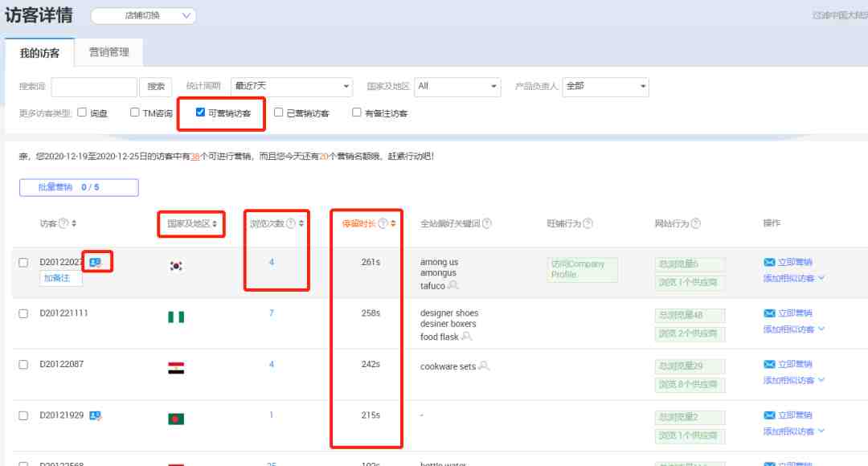
Task: Click the designer shoes keyword
Action: coord(449,313)
